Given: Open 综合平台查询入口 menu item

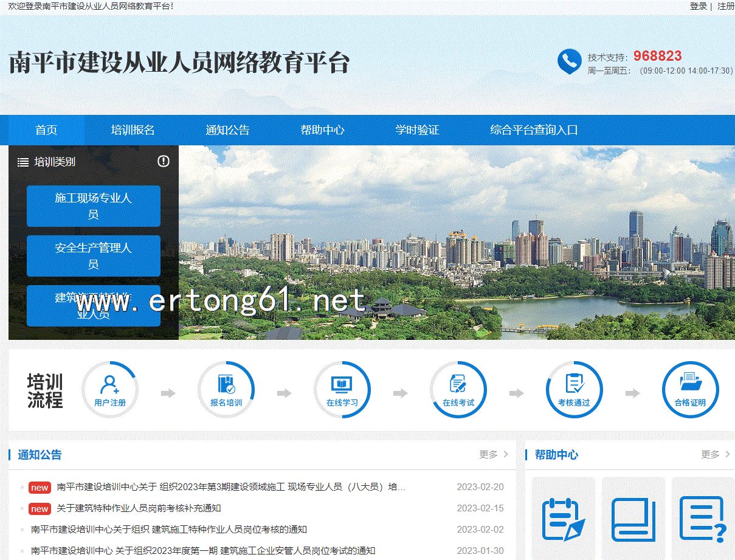Looking at the screenshot, I should click(x=534, y=130).
